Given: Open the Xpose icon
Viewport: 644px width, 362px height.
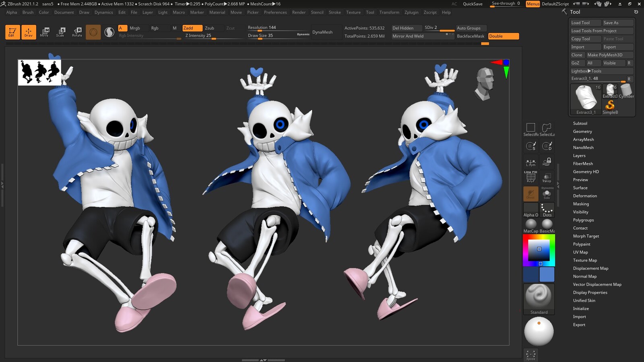Looking at the screenshot, I should pos(531,355).
